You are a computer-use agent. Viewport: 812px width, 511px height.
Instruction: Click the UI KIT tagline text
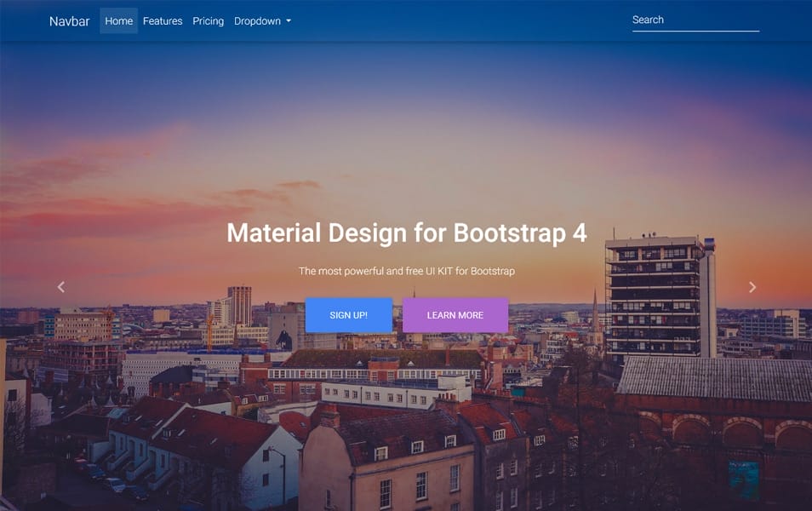point(406,271)
